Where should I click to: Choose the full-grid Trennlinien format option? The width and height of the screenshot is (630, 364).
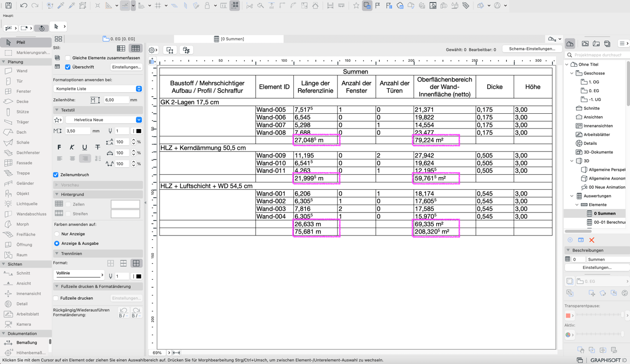(136, 263)
